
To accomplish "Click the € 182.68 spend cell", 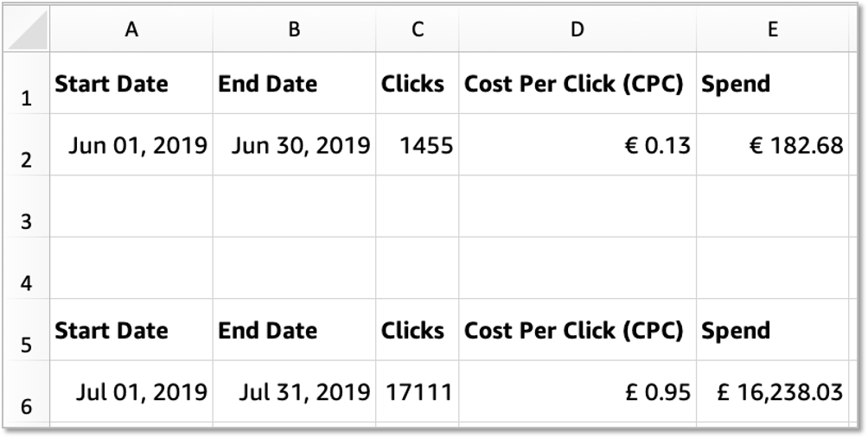I will [x=773, y=145].
